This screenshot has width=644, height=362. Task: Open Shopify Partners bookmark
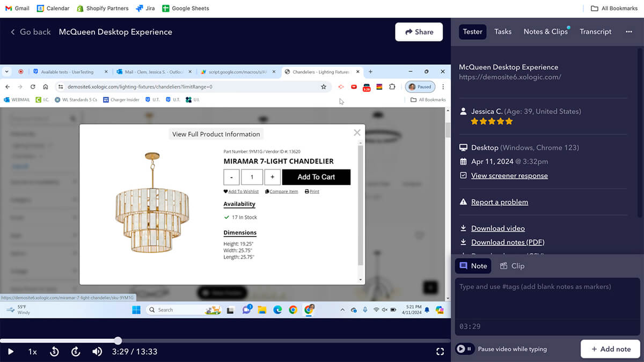tap(103, 9)
